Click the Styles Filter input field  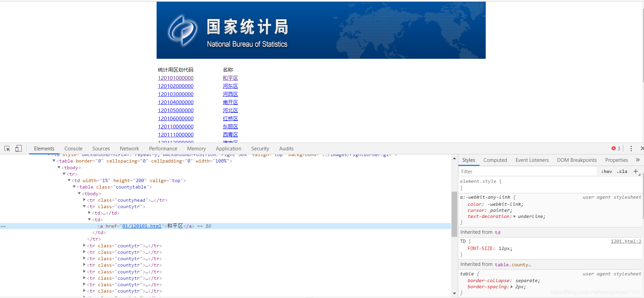[528, 172]
